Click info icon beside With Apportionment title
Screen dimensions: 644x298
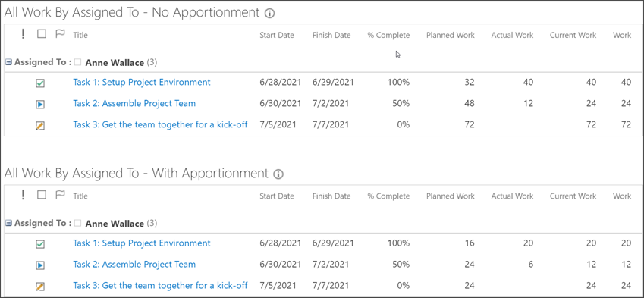click(x=278, y=174)
